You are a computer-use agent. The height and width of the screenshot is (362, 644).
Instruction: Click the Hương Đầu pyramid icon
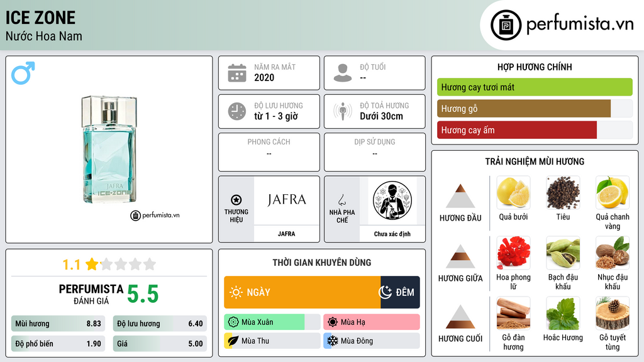[x=460, y=196]
